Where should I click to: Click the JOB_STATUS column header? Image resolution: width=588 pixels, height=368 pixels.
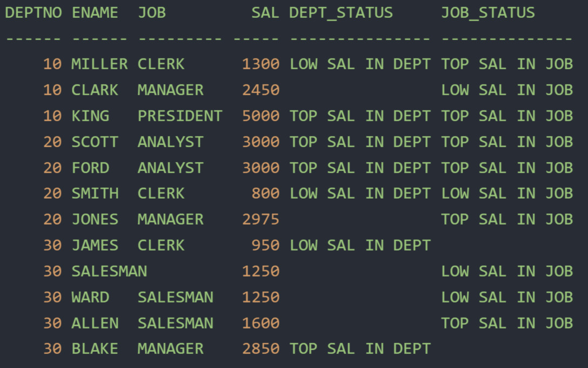(488, 13)
